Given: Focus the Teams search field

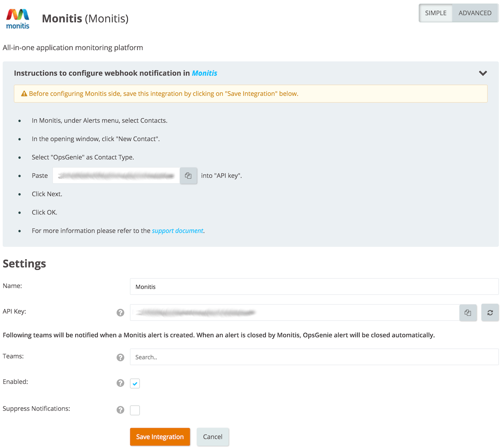Looking at the screenshot, I should tap(314, 357).
